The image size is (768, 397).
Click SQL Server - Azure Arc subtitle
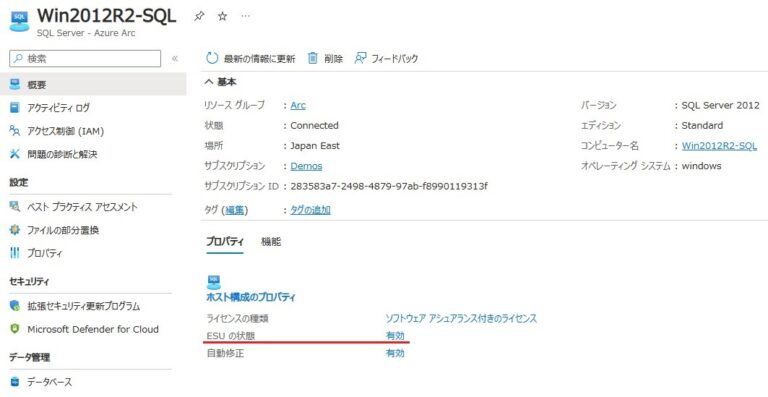86,33
